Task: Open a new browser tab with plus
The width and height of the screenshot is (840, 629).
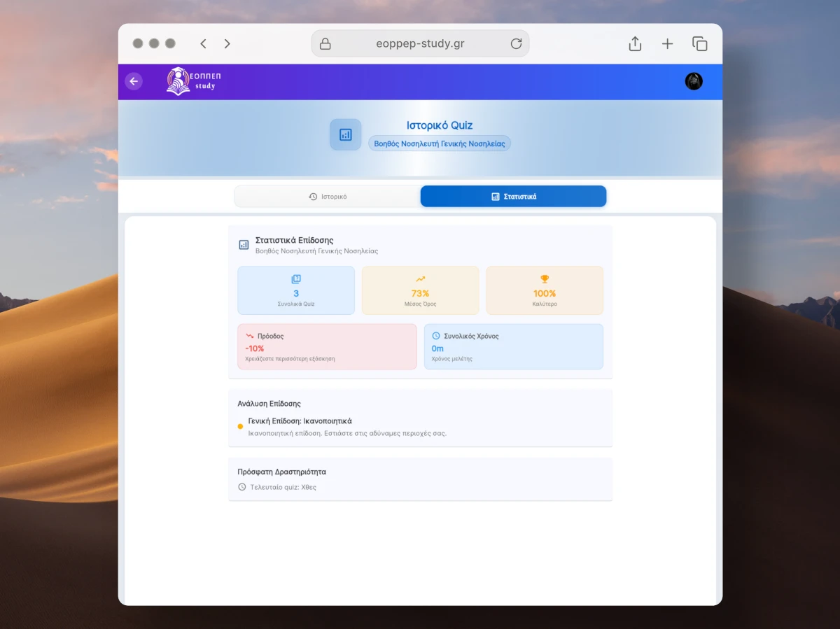Action: (x=667, y=44)
